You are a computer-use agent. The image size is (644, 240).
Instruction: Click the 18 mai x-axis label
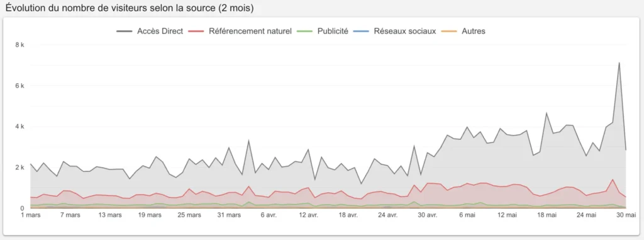click(547, 215)
